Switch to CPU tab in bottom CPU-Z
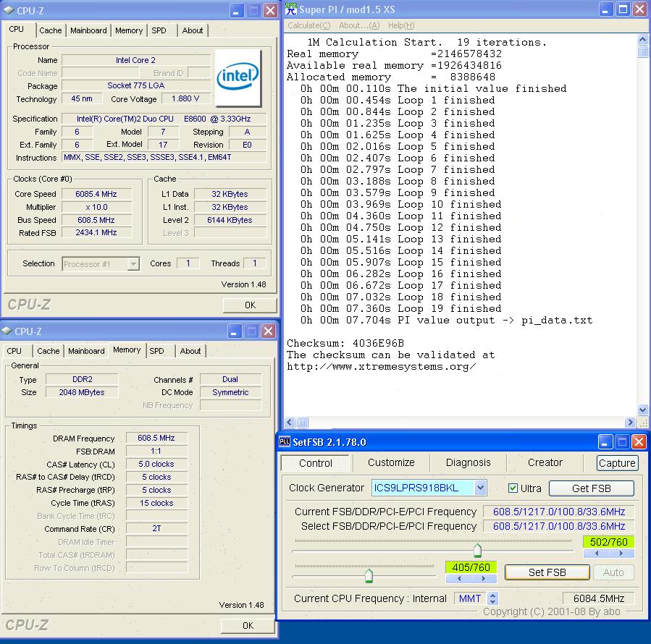Screen dimensions: 651x644 pos(14,351)
